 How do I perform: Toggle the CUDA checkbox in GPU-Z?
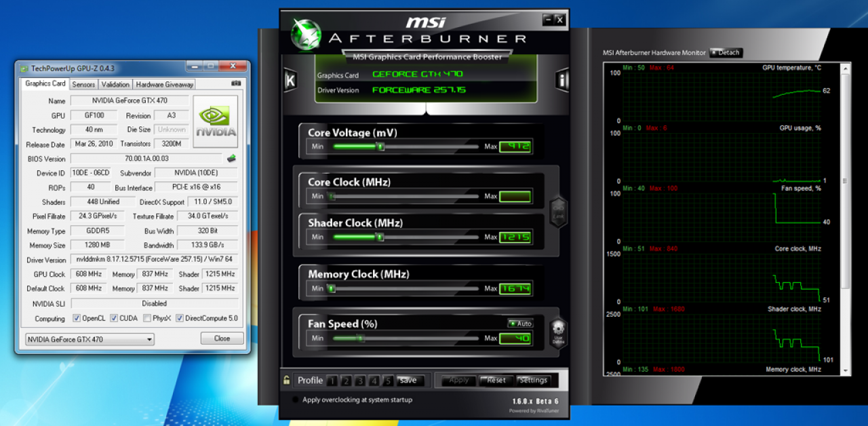coord(114,318)
